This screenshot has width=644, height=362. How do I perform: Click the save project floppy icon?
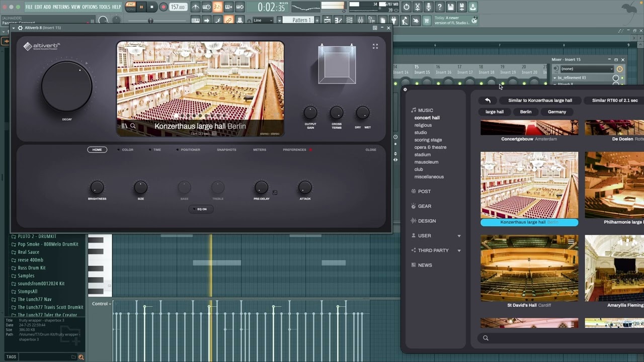coord(451,7)
